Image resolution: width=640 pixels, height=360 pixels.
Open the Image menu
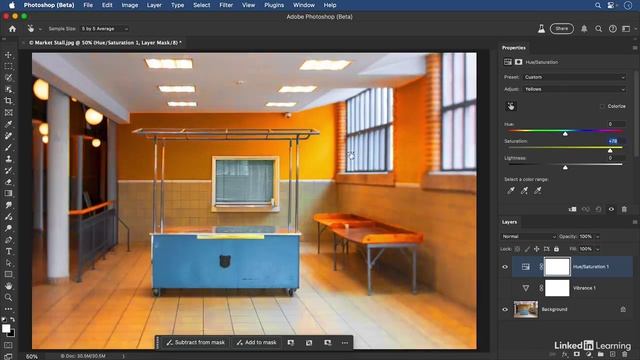[x=129, y=5]
